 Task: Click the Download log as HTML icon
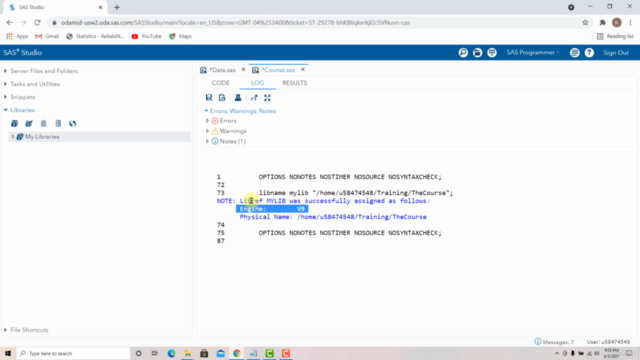[222, 98]
